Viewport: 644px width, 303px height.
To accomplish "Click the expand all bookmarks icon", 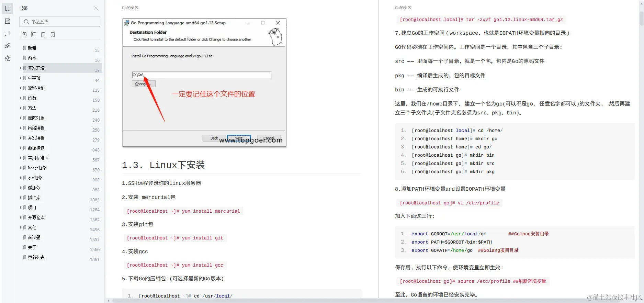I will [x=24, y=35].
